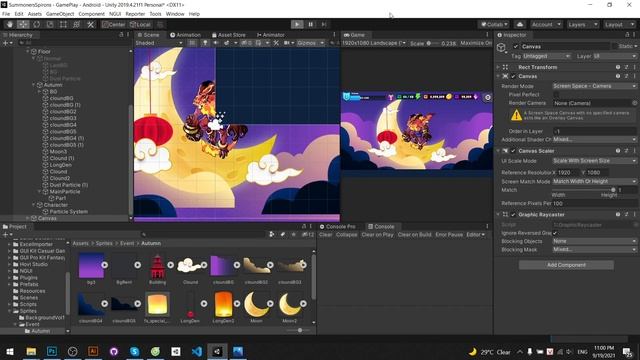Start Play mode with the Play button
The width and height of the screenshot is (640, 360).
[297, 24]
